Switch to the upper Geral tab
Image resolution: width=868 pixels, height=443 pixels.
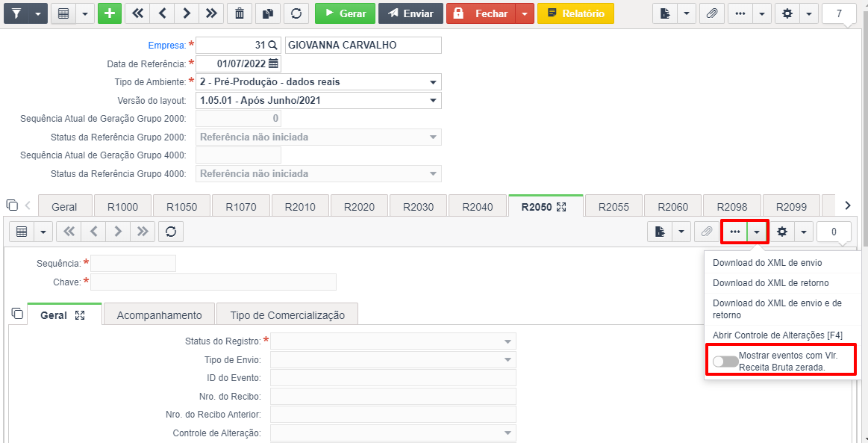click(64, 207)
